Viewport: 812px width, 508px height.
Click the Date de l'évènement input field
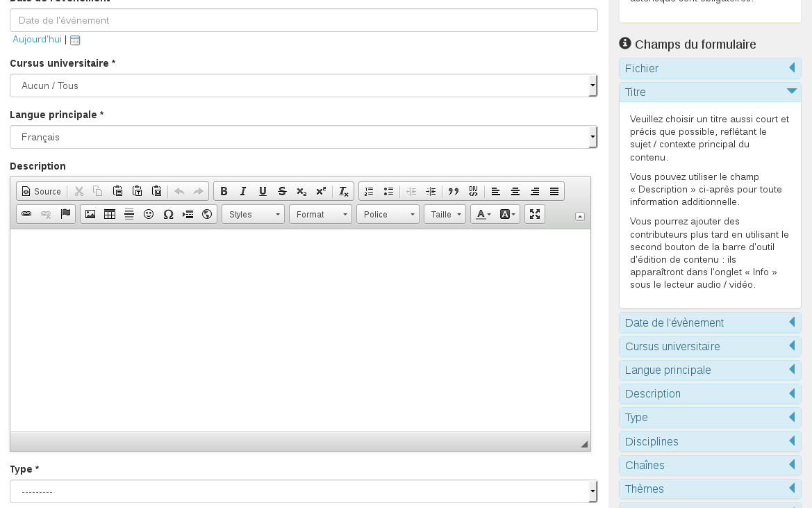(x=304, y=20)
